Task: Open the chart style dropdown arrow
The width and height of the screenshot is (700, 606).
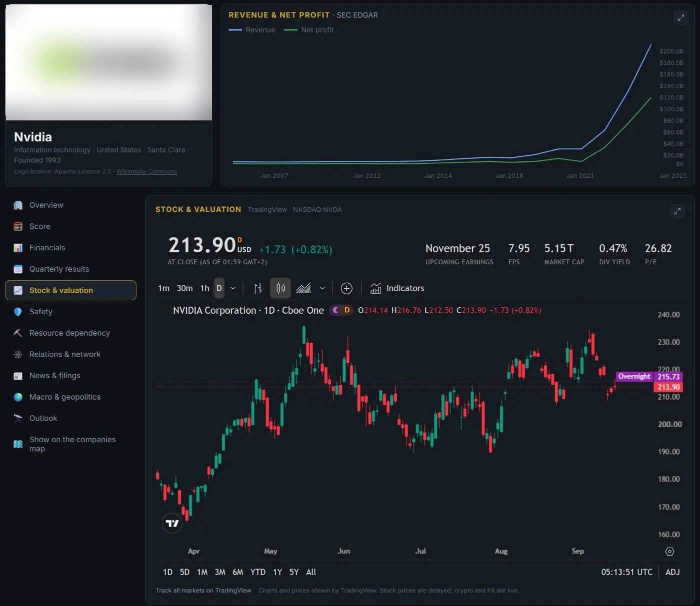Action: tap(322, 288)
